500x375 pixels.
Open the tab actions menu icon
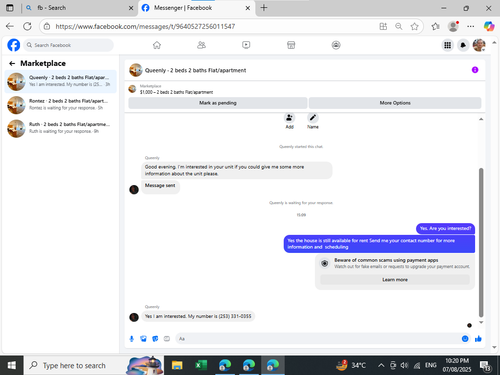click(10, 8)
